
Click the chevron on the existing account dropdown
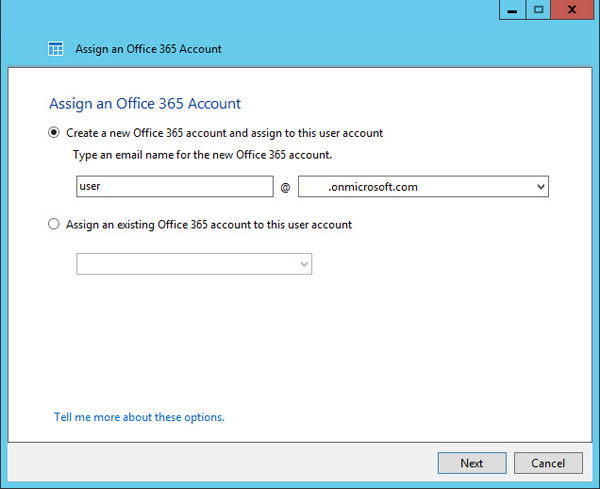304,264
